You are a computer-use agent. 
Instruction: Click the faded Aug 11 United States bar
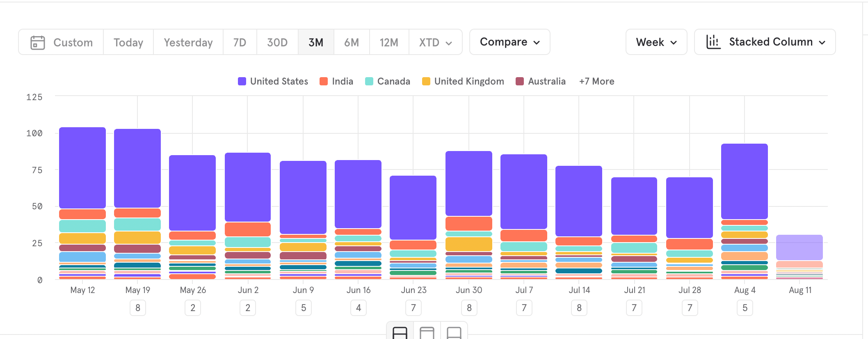pos(799,247)
